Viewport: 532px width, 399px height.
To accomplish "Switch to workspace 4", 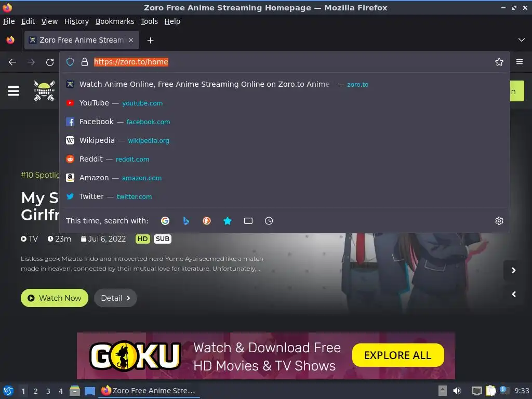I will point(61,391).
